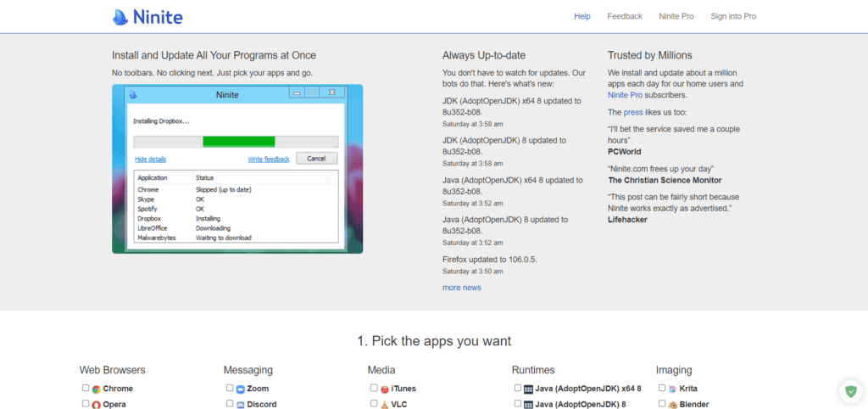Click the Ninite logo icon
The height and width of the screenshot is (409, 868).
(122, 16)
